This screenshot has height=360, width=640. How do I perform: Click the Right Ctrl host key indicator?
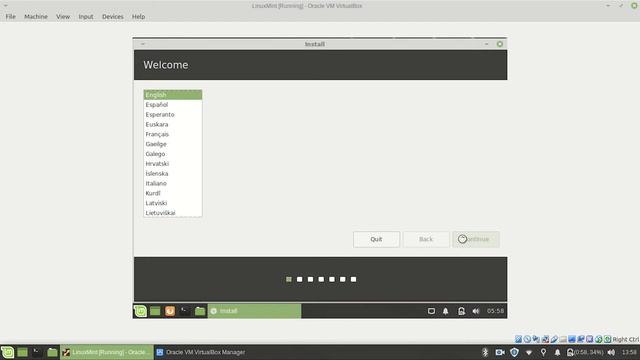626,339
